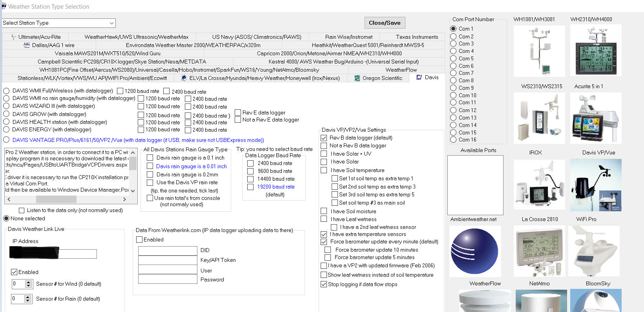Enable I have Leaf wetness

[324, 219]
